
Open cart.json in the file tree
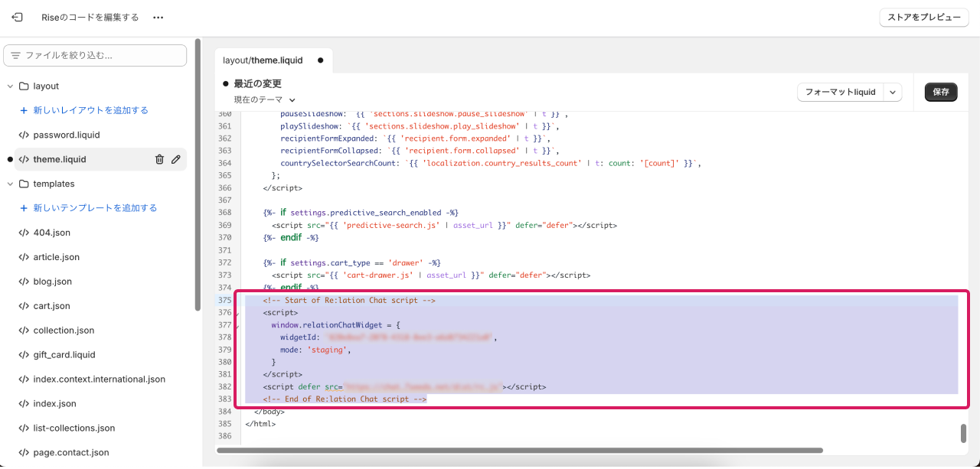tap(51, 306)
